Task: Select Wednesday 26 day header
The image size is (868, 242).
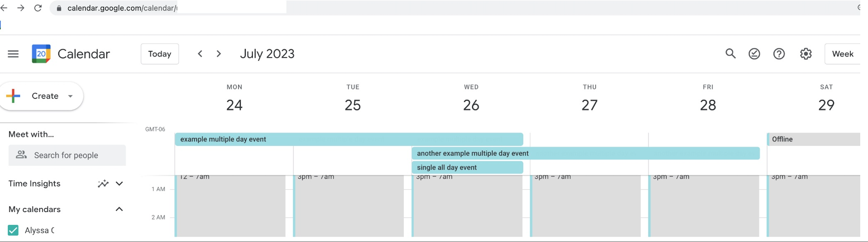Action: 471,105
